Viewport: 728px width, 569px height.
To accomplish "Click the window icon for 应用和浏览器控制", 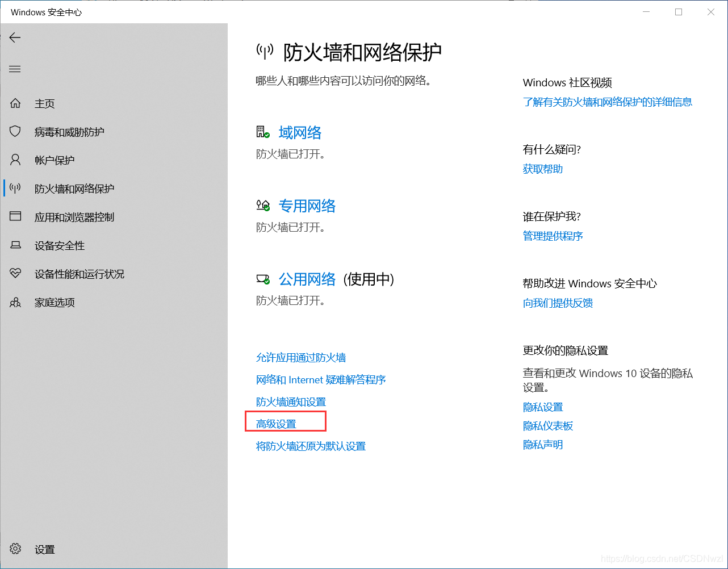I will 15,216.
